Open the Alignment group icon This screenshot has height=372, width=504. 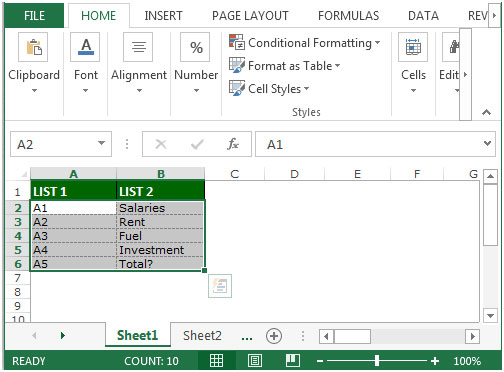(x=138, y=47)
